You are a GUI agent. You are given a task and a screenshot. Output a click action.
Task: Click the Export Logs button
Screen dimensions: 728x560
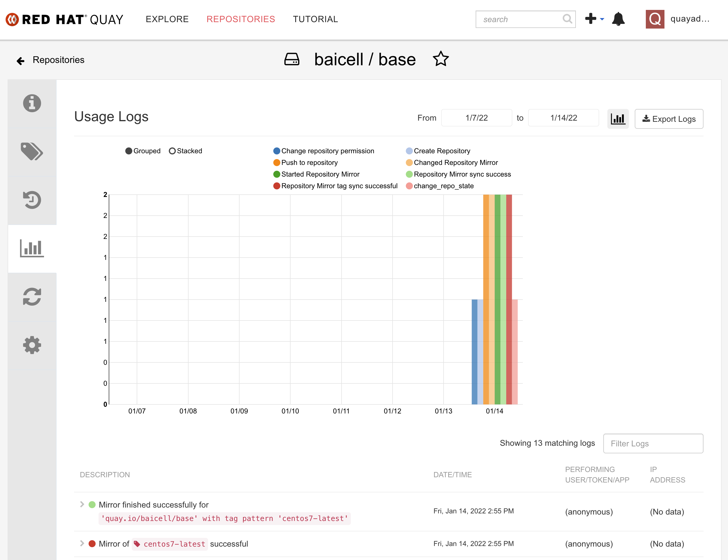669,119
